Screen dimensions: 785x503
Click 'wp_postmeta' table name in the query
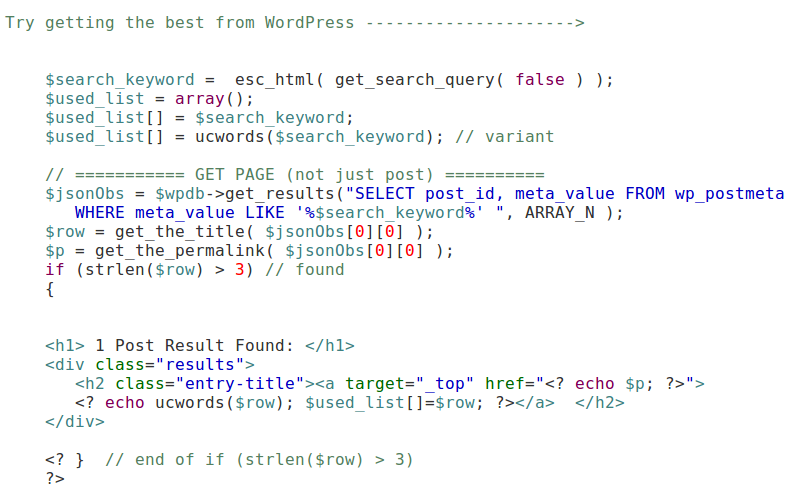coord(729,193)
